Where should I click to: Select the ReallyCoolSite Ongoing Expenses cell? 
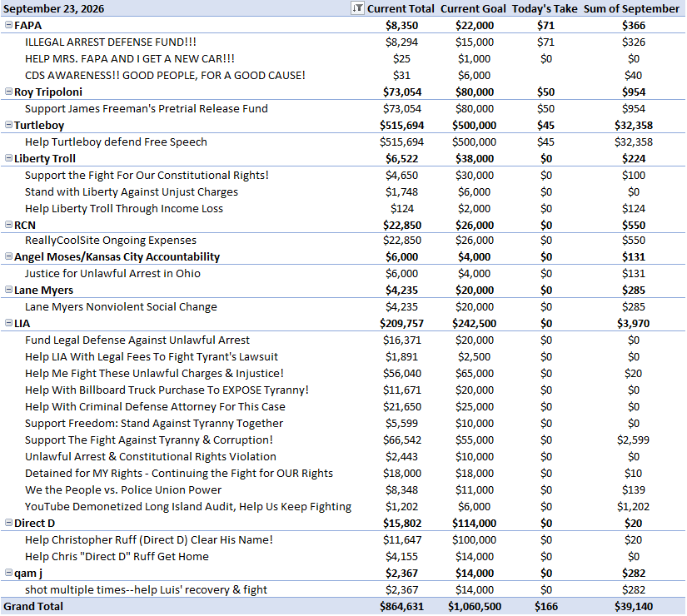[x=111, y=240]
